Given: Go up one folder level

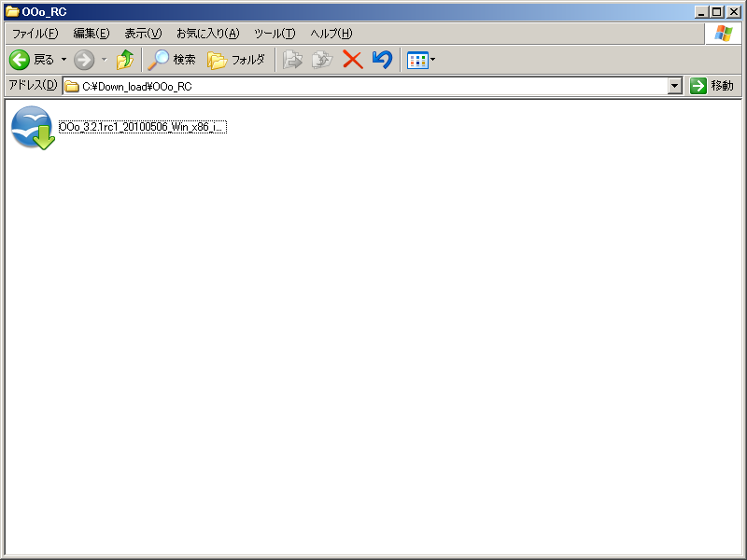Looking at the screenshot, I should click(x=125, y=60).
